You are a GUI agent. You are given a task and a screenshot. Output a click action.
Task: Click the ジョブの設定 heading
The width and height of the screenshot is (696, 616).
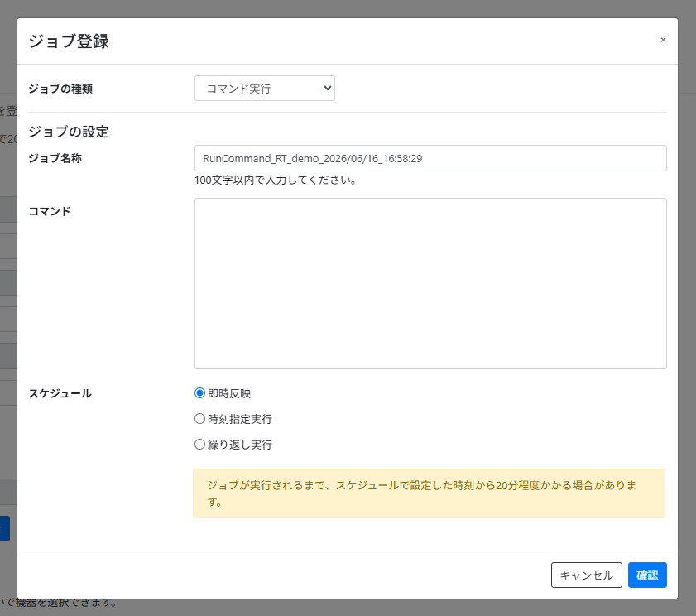[x=69, y=132]
